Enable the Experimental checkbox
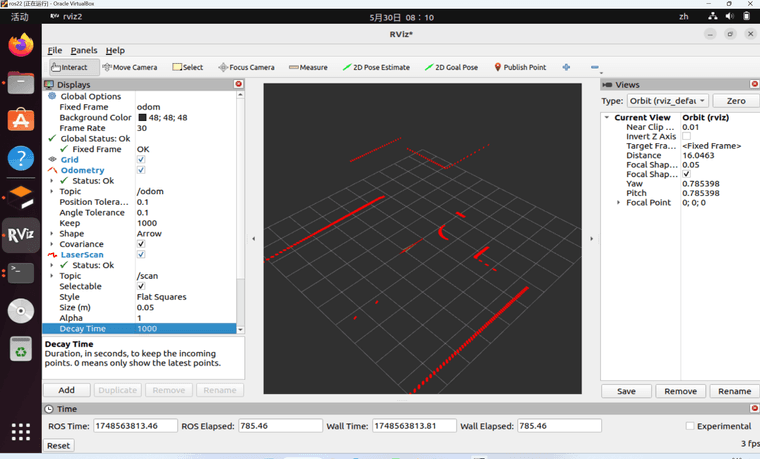The image size is (760, 459). [x=690, y=426]
